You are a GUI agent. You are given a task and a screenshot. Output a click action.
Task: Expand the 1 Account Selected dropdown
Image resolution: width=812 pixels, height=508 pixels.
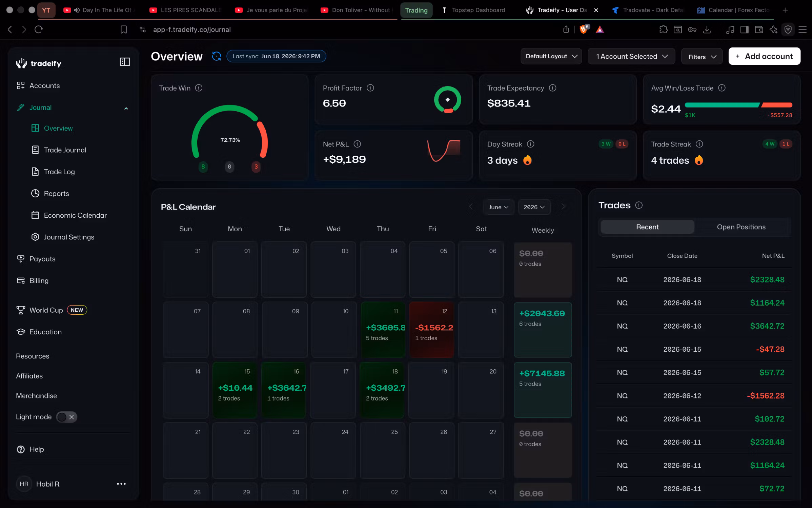(631, 56)
